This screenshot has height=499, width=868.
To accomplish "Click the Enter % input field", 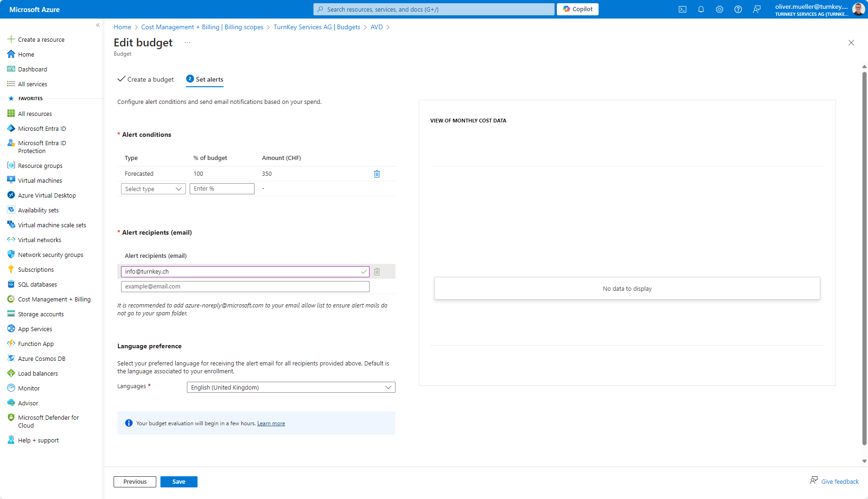I will 222,189.
